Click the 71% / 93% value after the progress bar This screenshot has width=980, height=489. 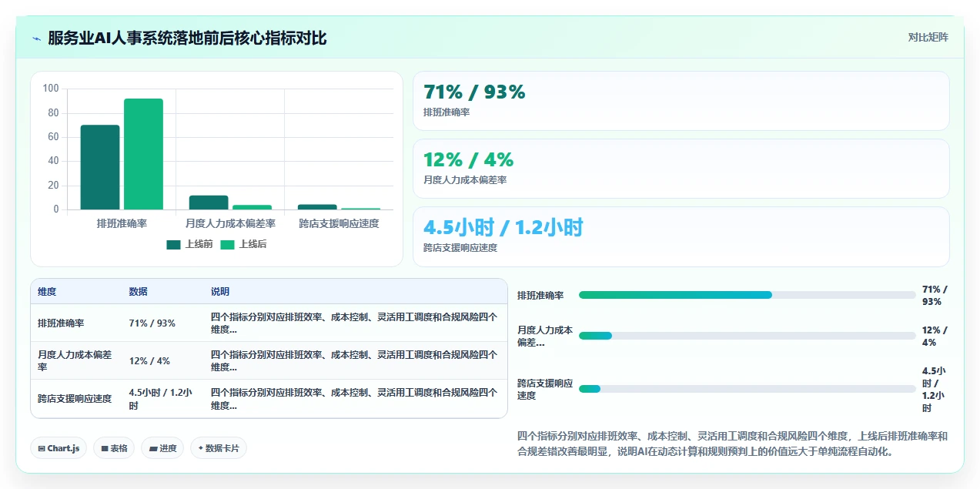click(935, 296)
